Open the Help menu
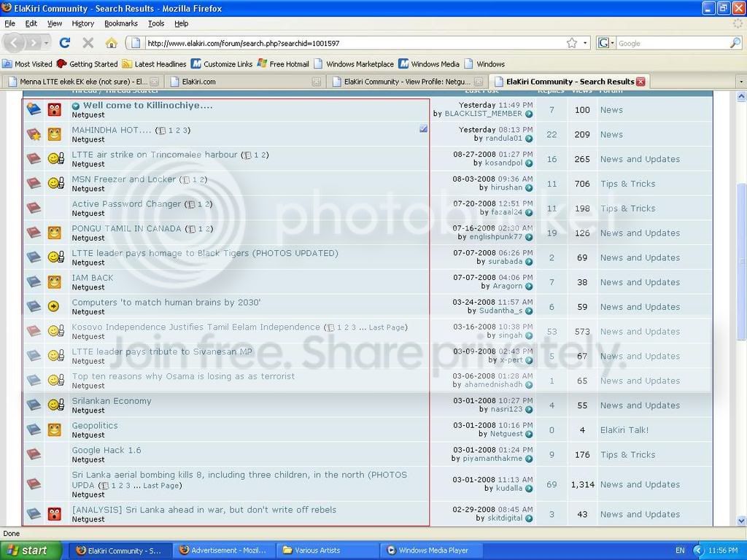This screenshot has width=747, height=560. [x=181, y=23]
